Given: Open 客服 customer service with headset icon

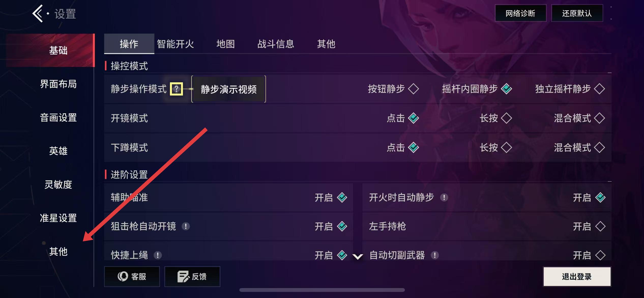Looking at the screenshot, I should [132, 277].
